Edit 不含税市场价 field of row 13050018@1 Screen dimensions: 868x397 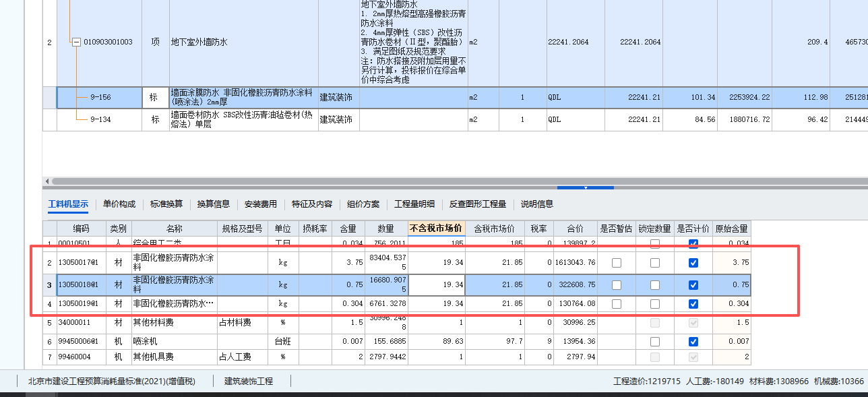[x=436, y=285]
